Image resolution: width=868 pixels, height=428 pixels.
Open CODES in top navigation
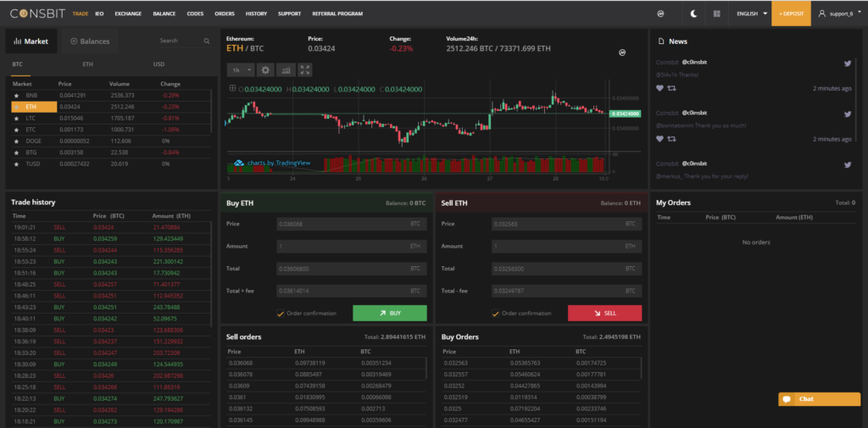(x=195, y=14)
